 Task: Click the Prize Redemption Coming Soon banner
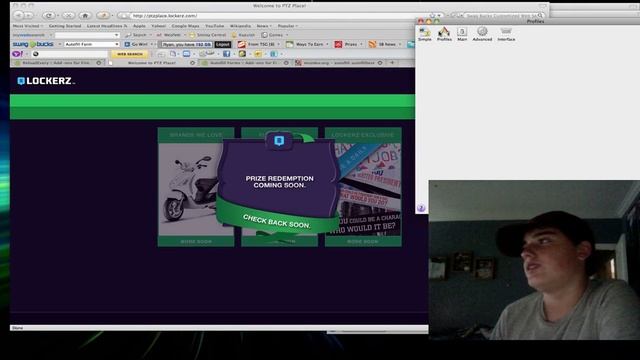point(279,182)
